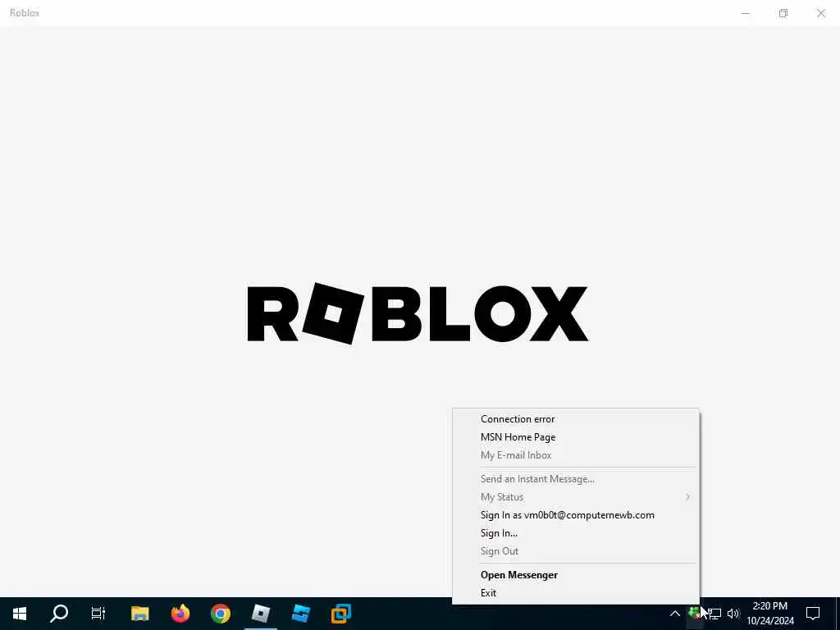Open Roblox Studio from the taskbar
The image size is (840, 630).
tap(300, 614)
